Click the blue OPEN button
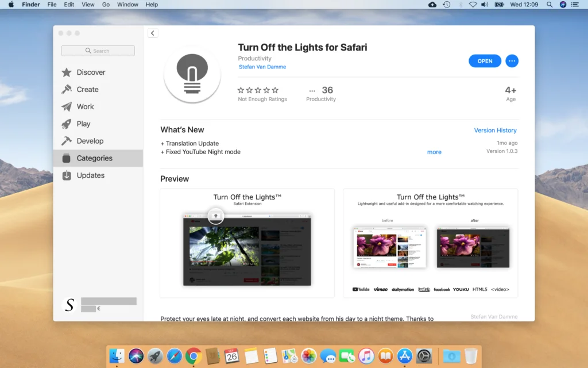The height and width of the screenshot is (368, 588). pos(485,61)
